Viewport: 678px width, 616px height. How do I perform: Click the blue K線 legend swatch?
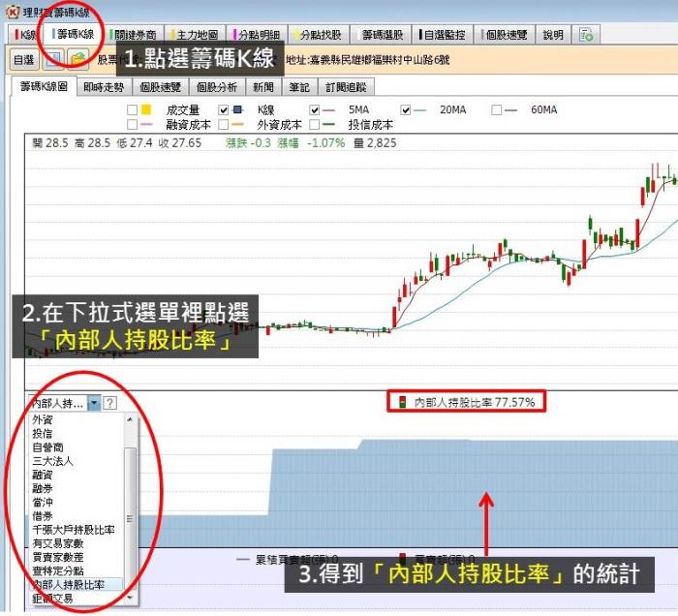click(238, 109)
